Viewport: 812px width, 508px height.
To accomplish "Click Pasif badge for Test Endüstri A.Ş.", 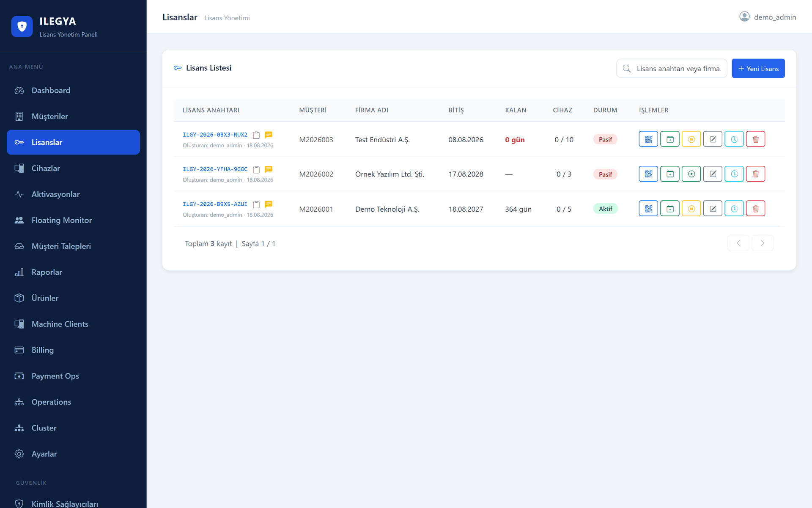I will [x=605, y=139].
